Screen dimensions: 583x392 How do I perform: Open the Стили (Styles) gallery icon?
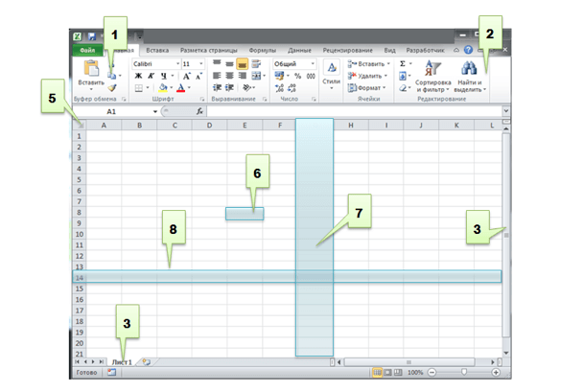(330, 68)
